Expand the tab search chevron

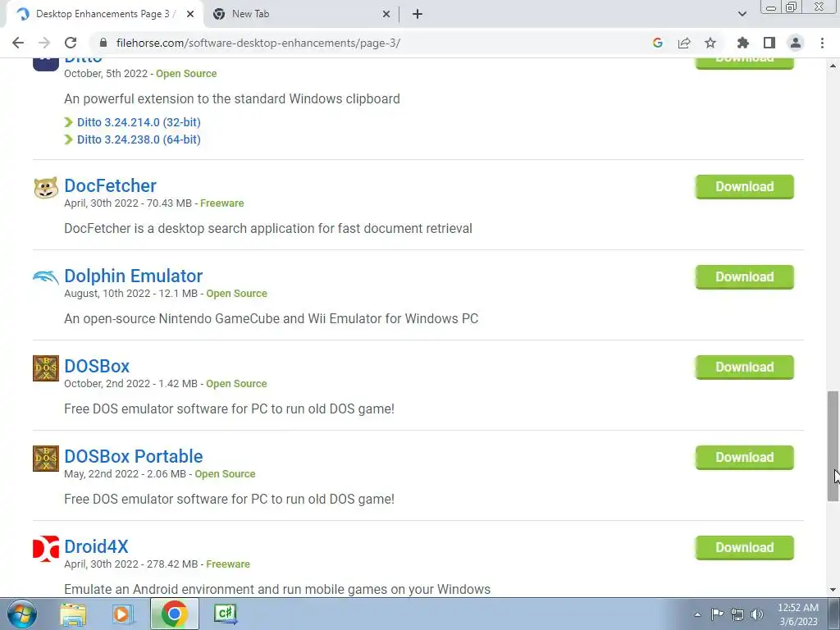[x=742, y=15]
